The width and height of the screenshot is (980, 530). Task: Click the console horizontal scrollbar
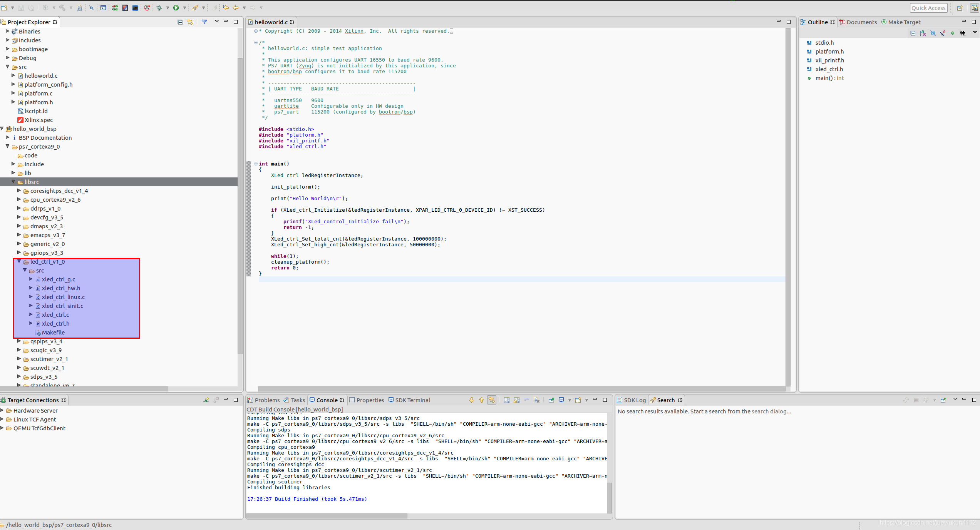(x=327, y=516)
